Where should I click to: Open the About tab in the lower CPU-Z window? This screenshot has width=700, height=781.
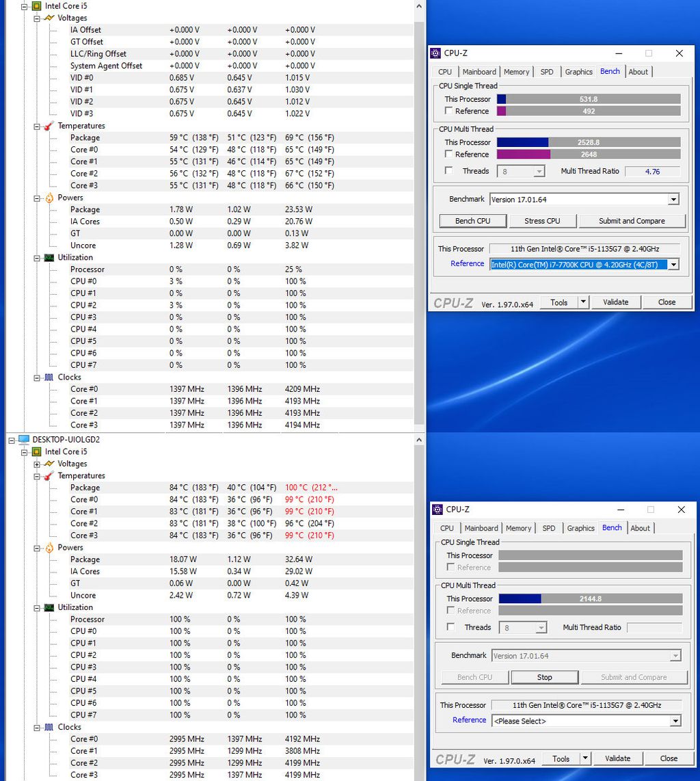click(641, 528)
